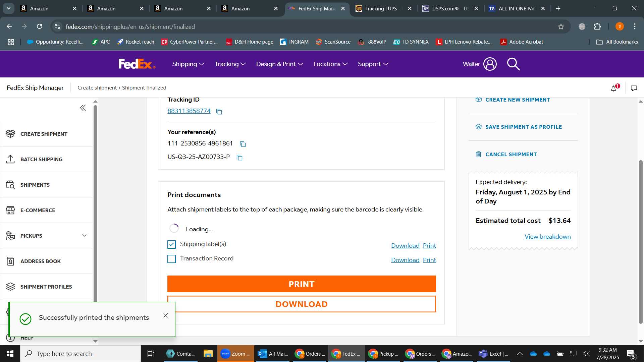Screen dimensions: 644x362
Task: Click Save Shipment as Profile
Action: click(519, 127)
